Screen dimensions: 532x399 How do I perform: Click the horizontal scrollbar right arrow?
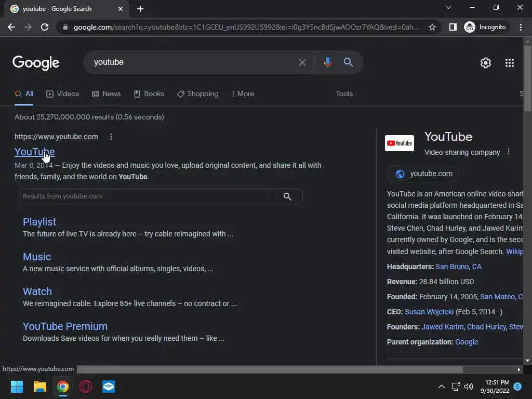click(519, 369)
